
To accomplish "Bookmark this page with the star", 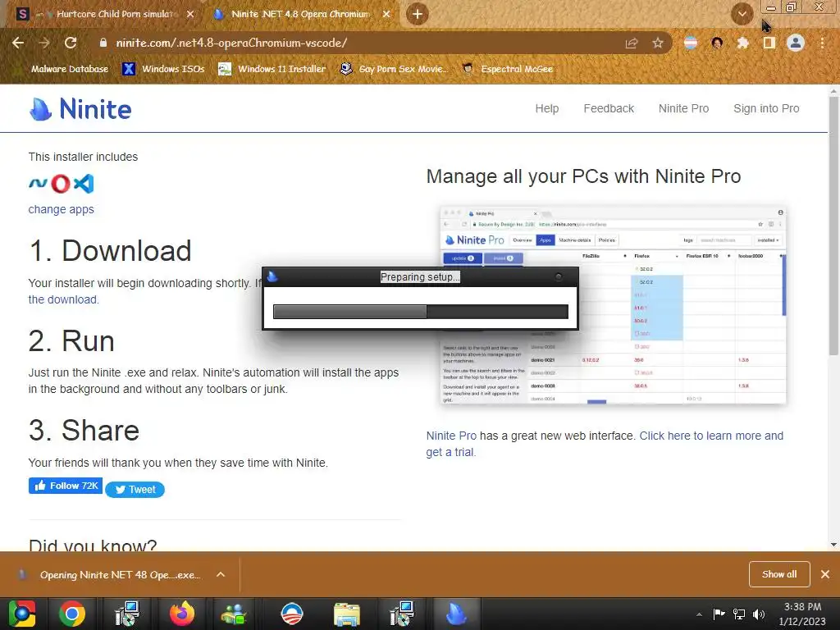I will (x=658, y=43).
